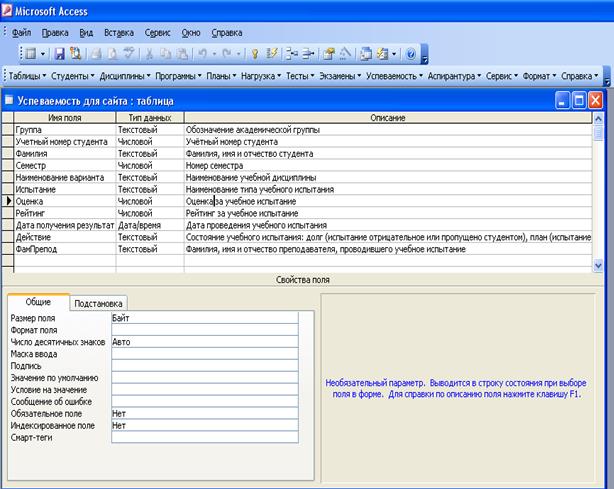Click the Размер поля value field

coord(204,318)
